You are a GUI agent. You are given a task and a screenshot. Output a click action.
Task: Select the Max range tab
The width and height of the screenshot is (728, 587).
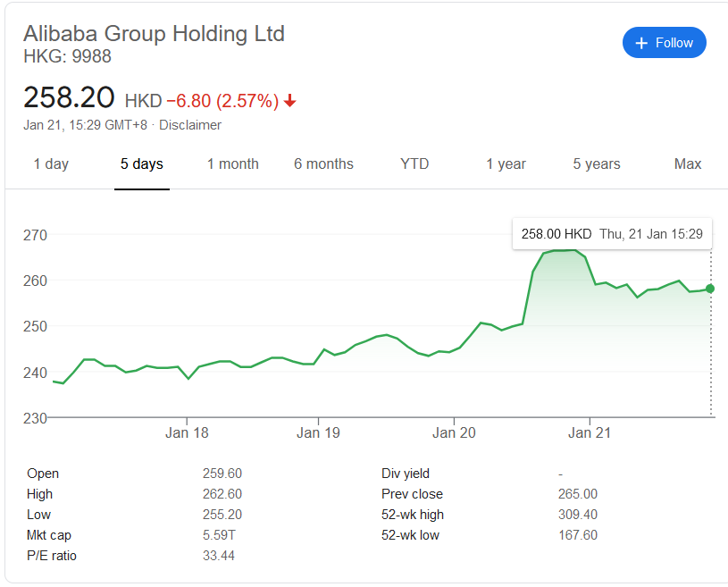pos(688,164)
